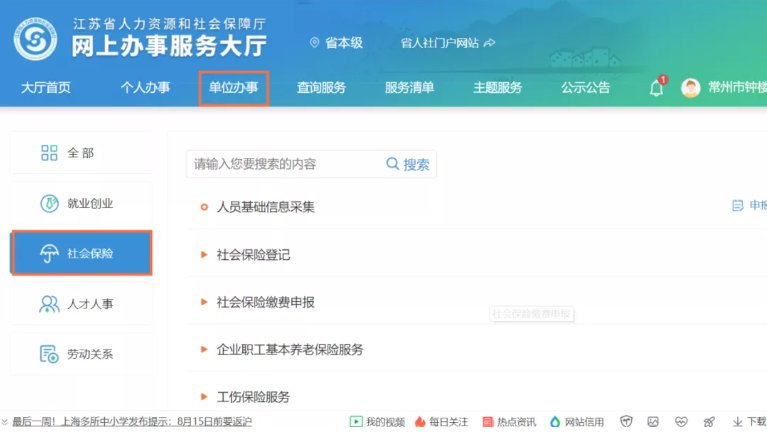This screenshot has width=767, height=446.
Task: Open notifications bell icon
Action: (x=656, y=88)
